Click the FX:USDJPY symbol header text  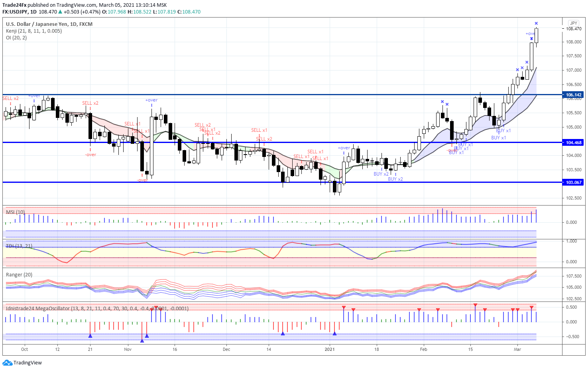click(16, 12)
